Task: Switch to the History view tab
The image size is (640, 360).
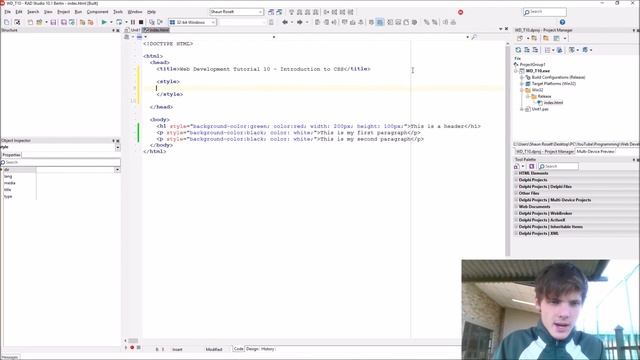Action: (268, 349)
